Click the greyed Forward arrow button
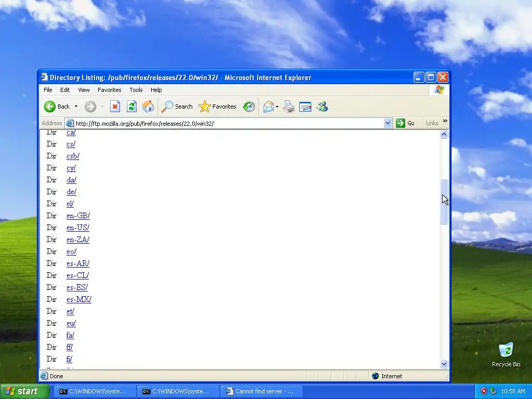The image size is (532, 399). click(90, 107)
